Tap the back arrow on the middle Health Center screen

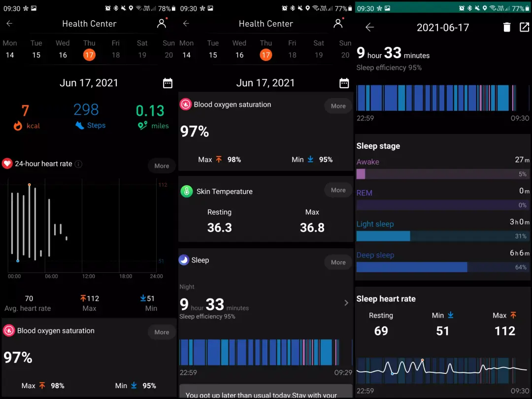pyautogui.click(x=186, y=24)
